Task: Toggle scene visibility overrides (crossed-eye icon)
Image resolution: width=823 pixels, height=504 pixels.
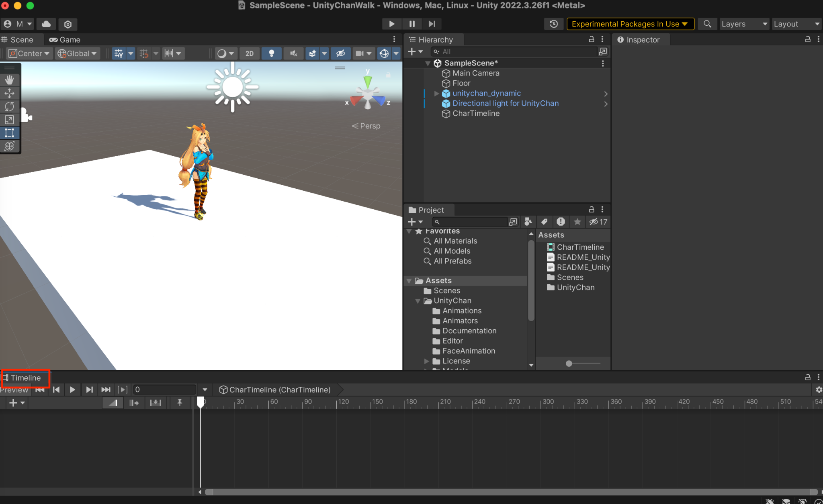Action: [341, 53]
